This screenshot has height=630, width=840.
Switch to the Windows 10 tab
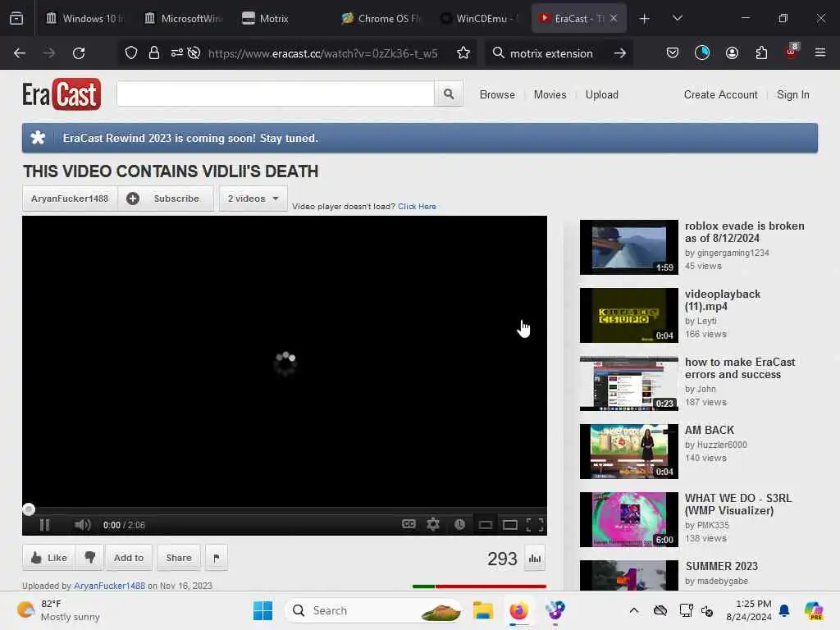click(x=84, y=18)
